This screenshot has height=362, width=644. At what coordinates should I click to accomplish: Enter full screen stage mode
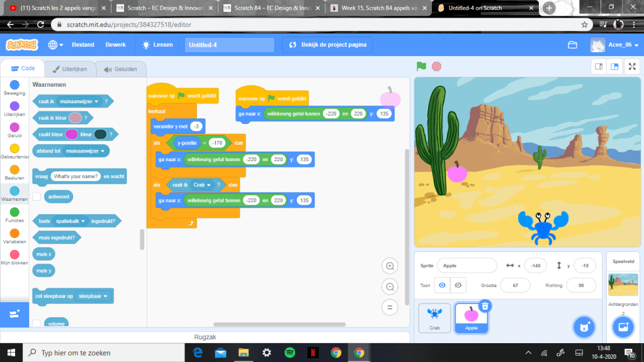[x=632, y=67]
